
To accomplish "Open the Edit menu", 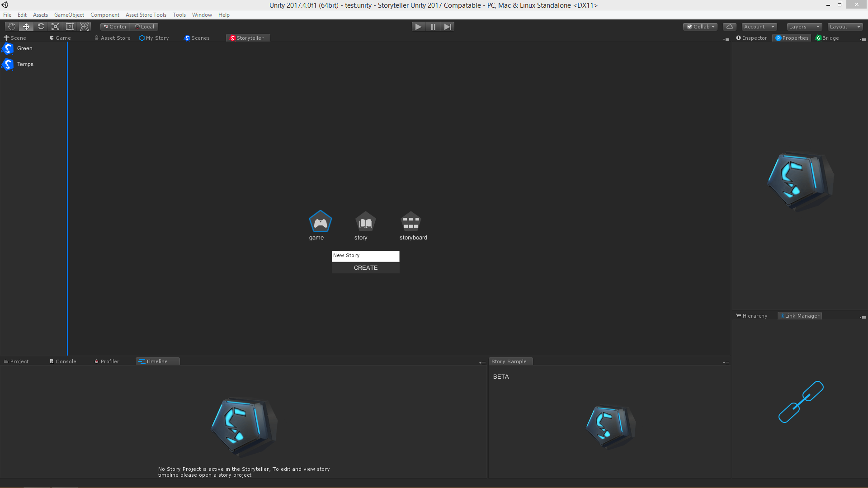I will pos(22,15).
